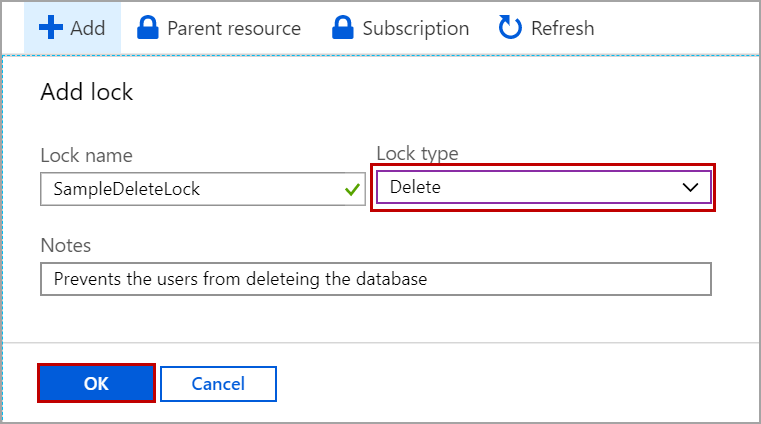Confirm lock with the OK button
Image resolution: width=761 pixels, height=424 pixels.
pyautogui.click(x=96, y=383)
